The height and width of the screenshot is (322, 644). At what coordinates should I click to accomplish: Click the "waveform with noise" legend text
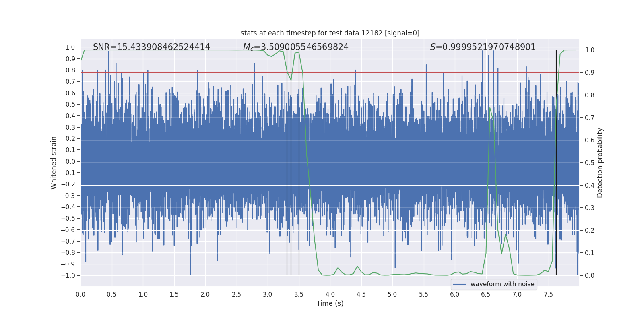(502, 284)
